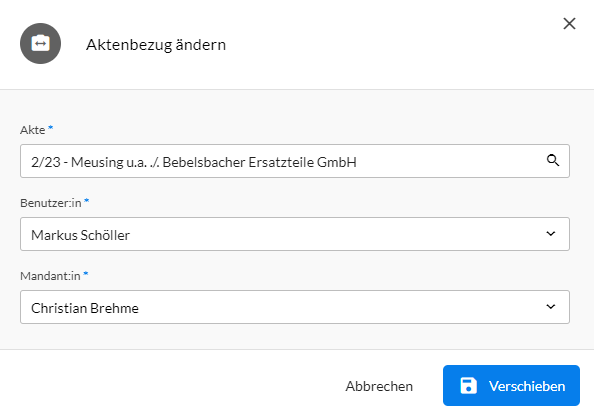Focus the Akte search input field
Screen dimensions: 594x419
pos(295,161)
